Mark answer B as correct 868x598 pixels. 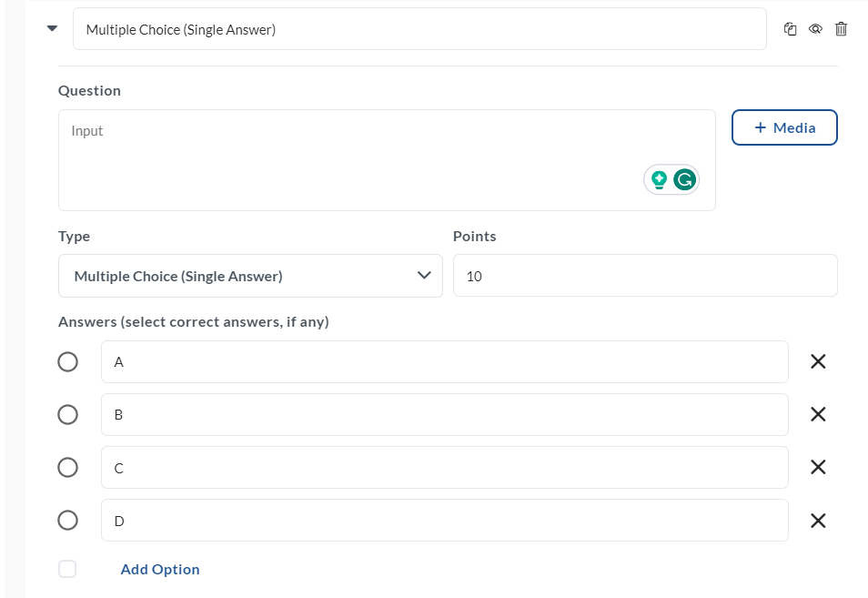point(67,414)
